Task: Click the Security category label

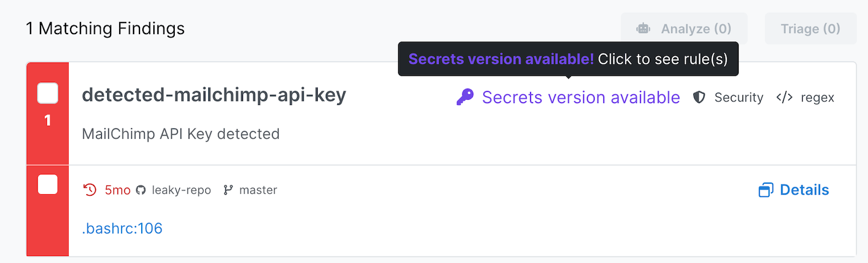Action: [x=738, y=98]
